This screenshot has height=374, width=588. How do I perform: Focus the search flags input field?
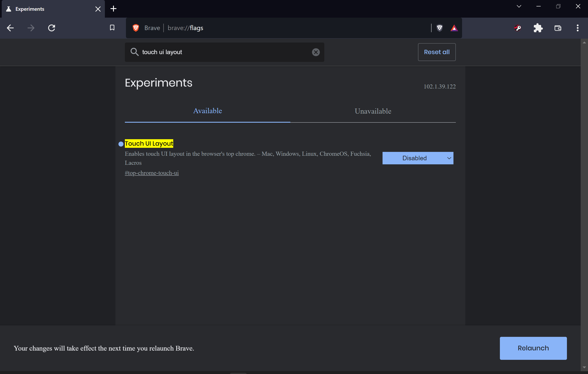[x=225, y=52]
